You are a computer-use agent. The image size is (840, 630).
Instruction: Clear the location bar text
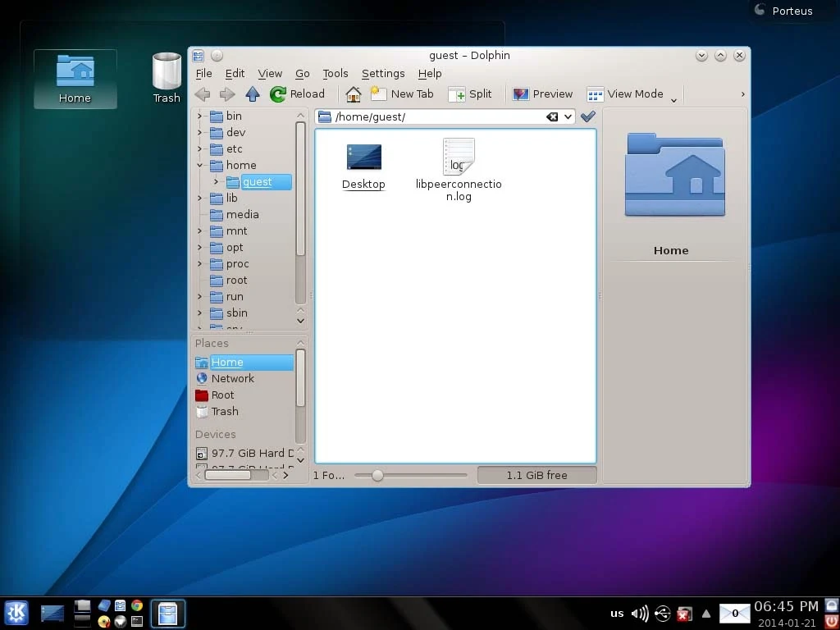(552, 116)
